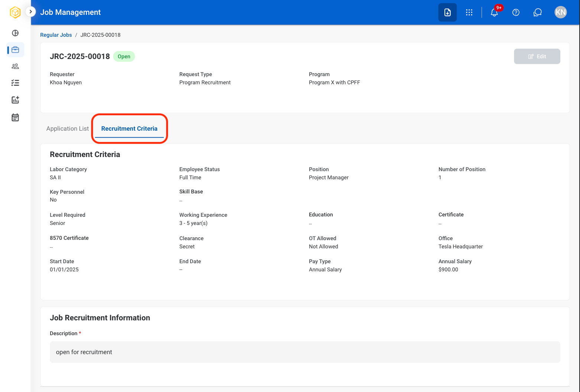
Task: Switch to the Application List tab
Action: click(68, 128)
